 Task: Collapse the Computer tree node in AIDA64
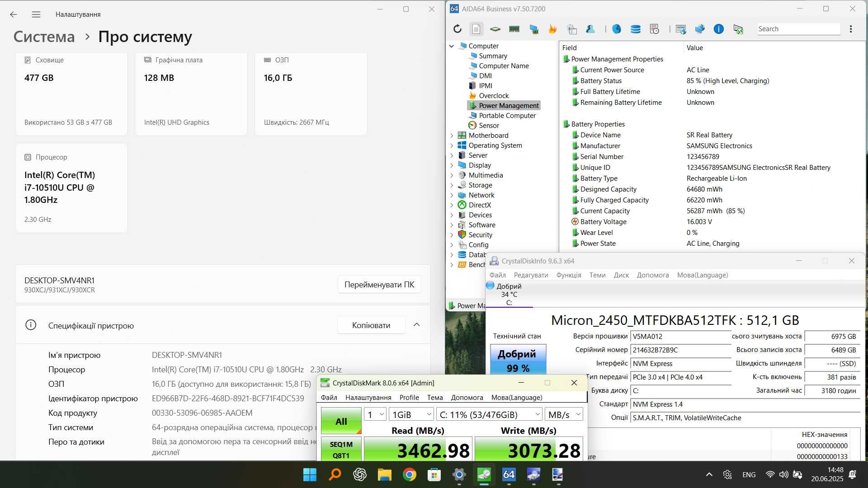452,46
